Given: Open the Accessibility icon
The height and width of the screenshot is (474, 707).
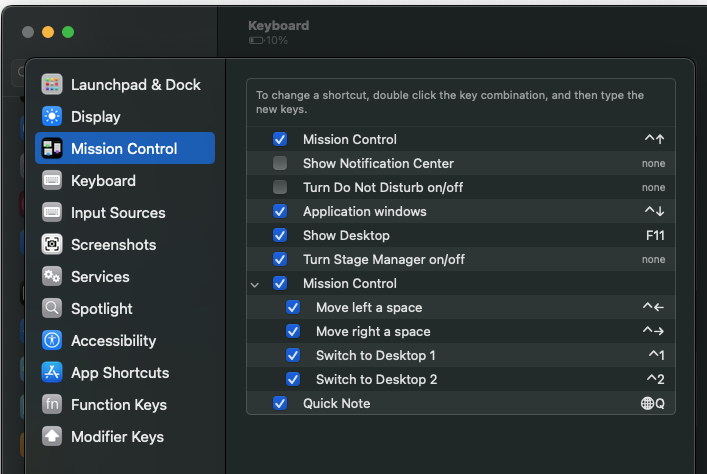Looking at the screenshot, I should click(53, 341).
